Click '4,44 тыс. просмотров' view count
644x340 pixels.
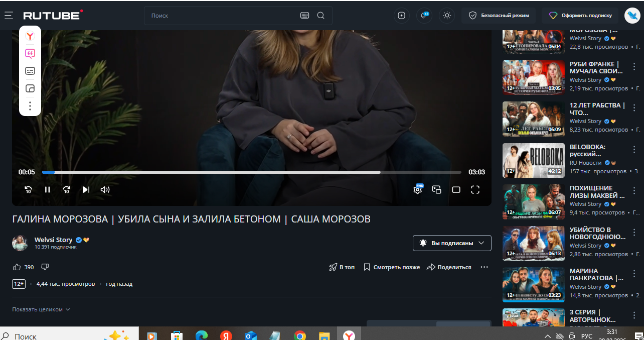coord(66,284)
